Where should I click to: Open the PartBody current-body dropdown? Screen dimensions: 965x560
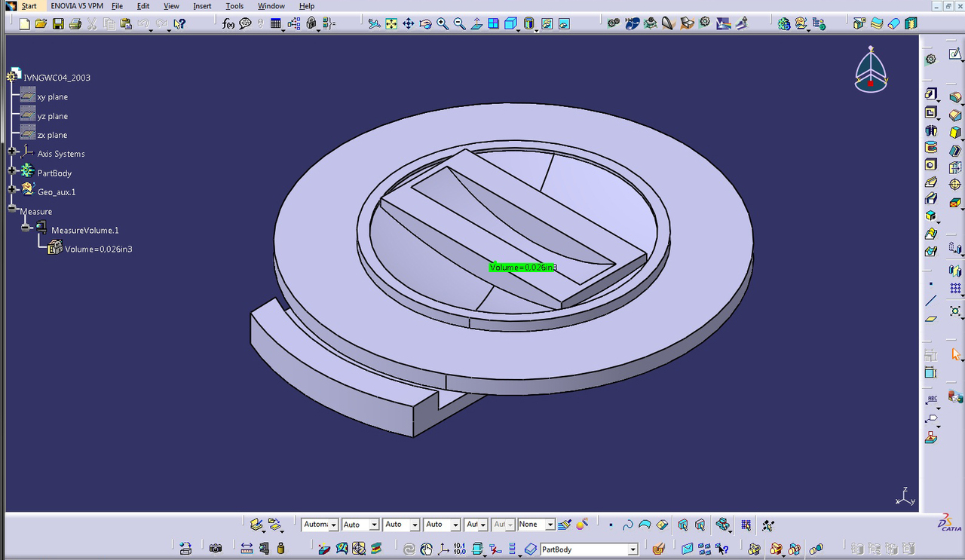pos(633,549)
